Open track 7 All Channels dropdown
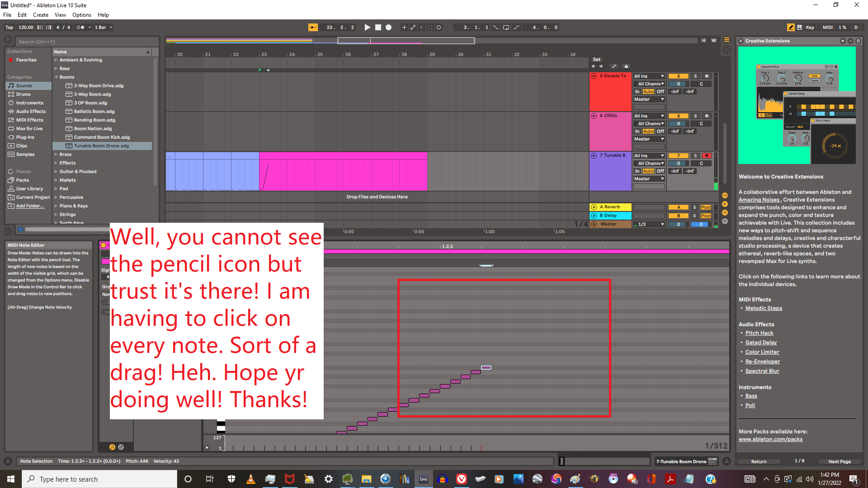The width and height of the screenshot is (868, 488). tap(649, 164)
